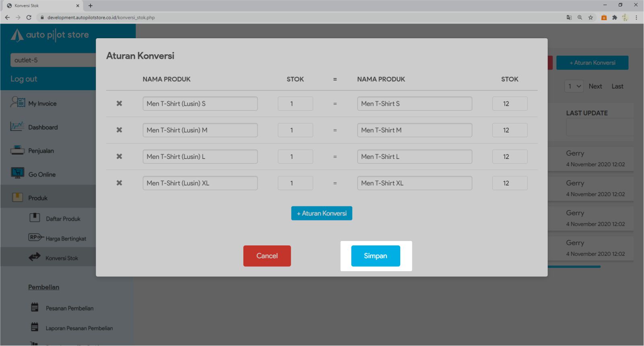Remove the Men T-Shirt (Lusin) S row
The height and width of the screenshot is (346, 644).
pyautogui.click(x=119, y=103)
